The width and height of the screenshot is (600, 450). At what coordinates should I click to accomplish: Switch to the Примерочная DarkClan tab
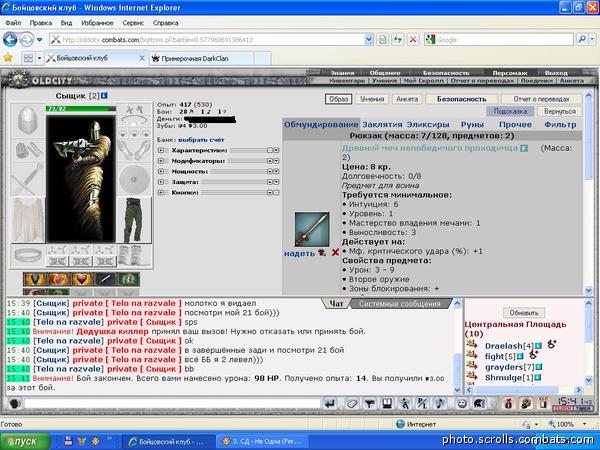[201, 59]
